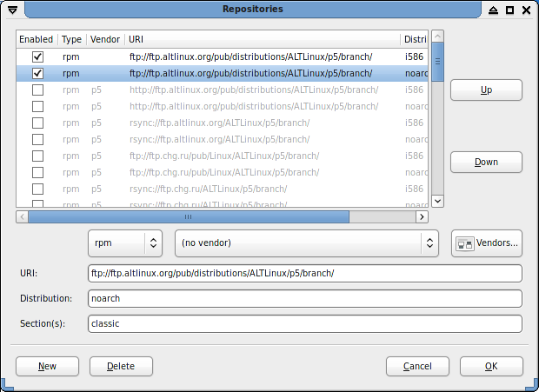Click the scroll down arrow of list

pos(437,201)
